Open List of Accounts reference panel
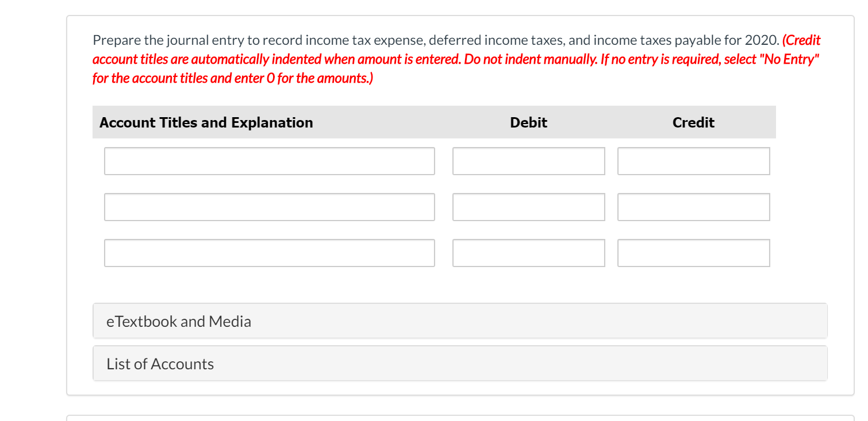 [x=159, y=363]
